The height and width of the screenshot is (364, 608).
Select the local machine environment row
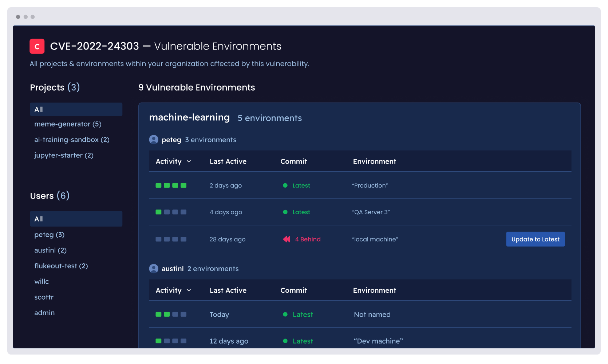[x=375, y=239]
